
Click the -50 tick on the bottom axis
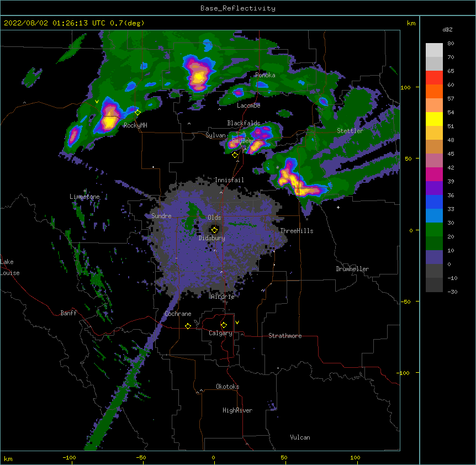[x=141, y=457]
